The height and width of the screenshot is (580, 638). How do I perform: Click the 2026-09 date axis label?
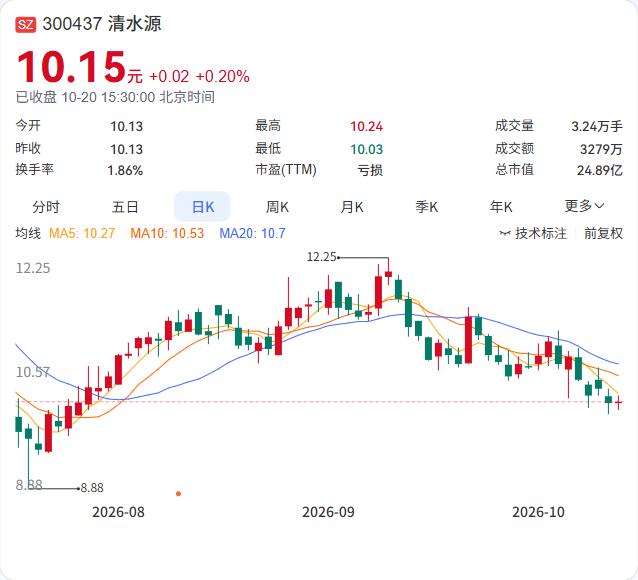pos(328,512)
